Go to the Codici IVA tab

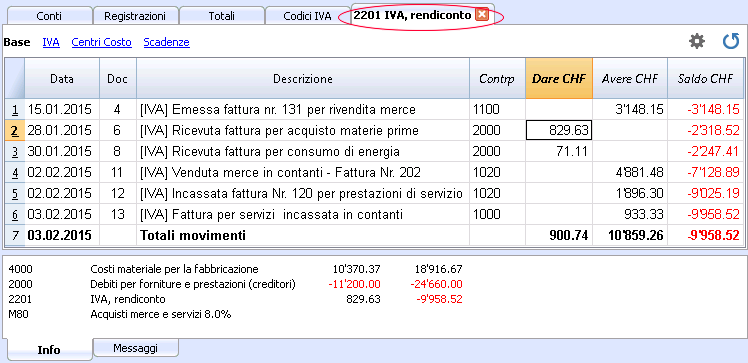coord(307,16)
